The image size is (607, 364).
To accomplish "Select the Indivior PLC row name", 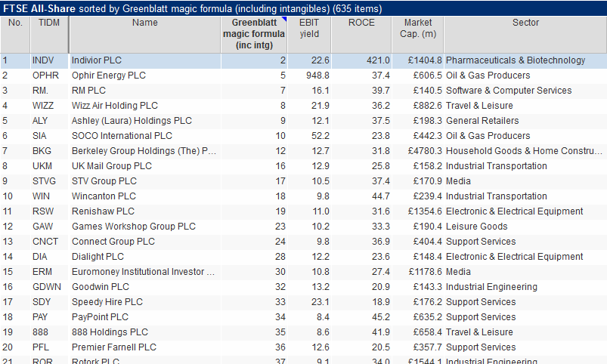I will pos(97,60).
